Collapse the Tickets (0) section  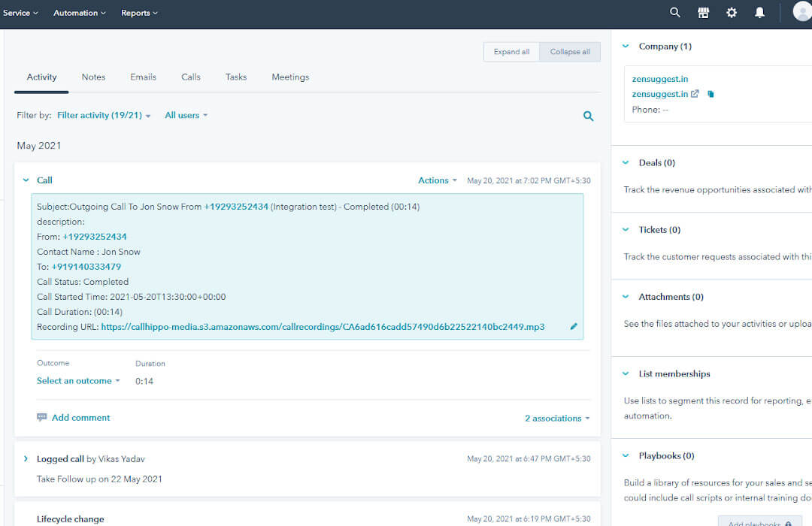626,229
